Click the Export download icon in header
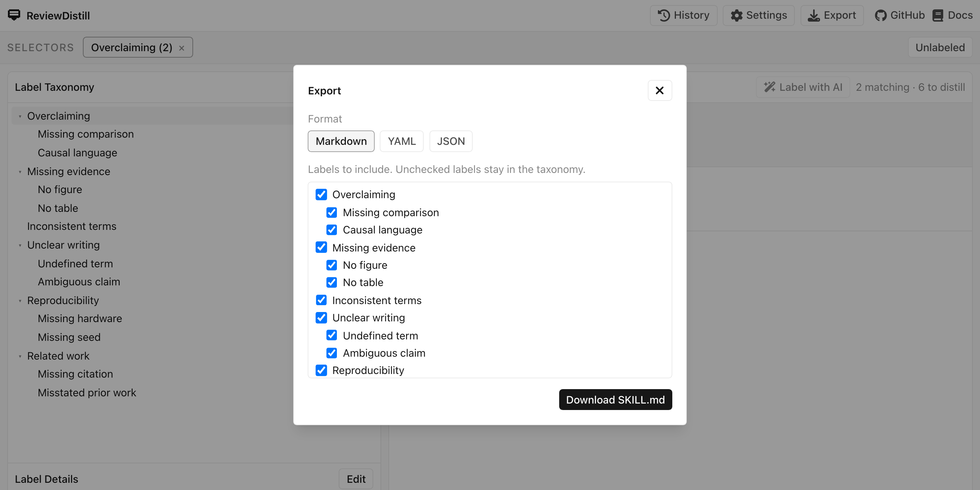 click(x=814, y=15)
